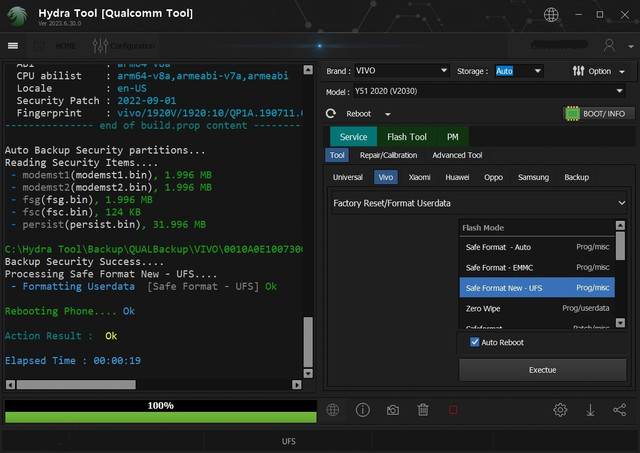This screenshot has width=640, height=453.
Task: Choose the Oppo brand tab
Action: (493, 177)
